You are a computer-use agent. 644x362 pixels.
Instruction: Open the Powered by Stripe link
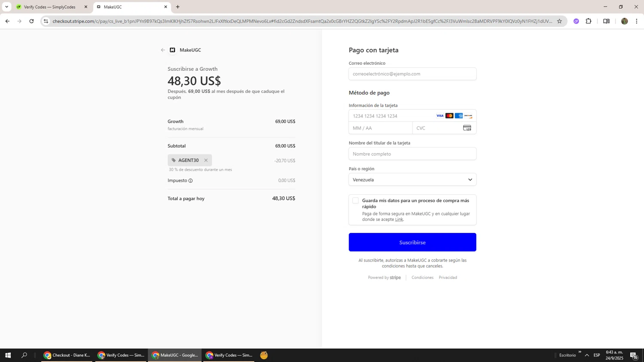[x=384, y=278]
